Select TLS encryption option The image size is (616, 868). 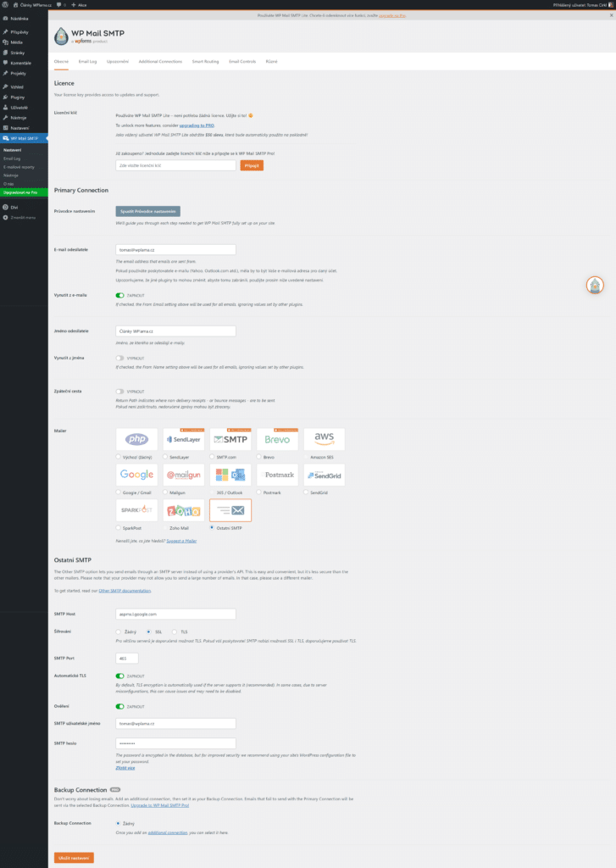pyautogui.click(x=175, y=632)
